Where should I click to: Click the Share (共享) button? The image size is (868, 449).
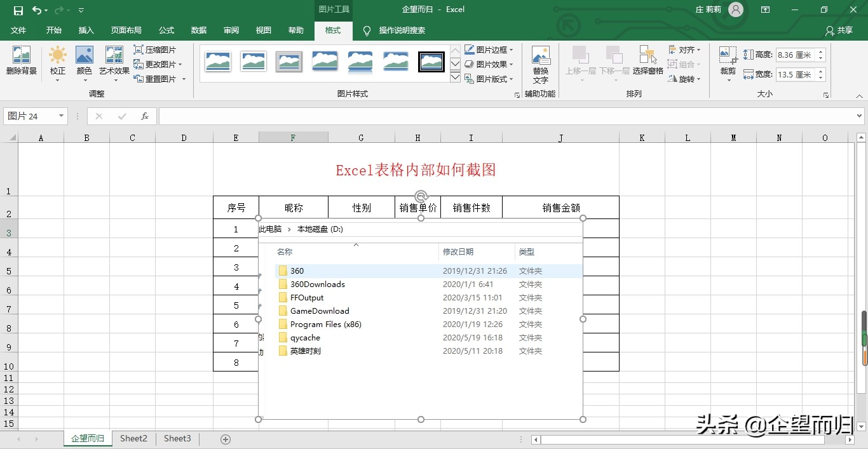pos(839,30)
